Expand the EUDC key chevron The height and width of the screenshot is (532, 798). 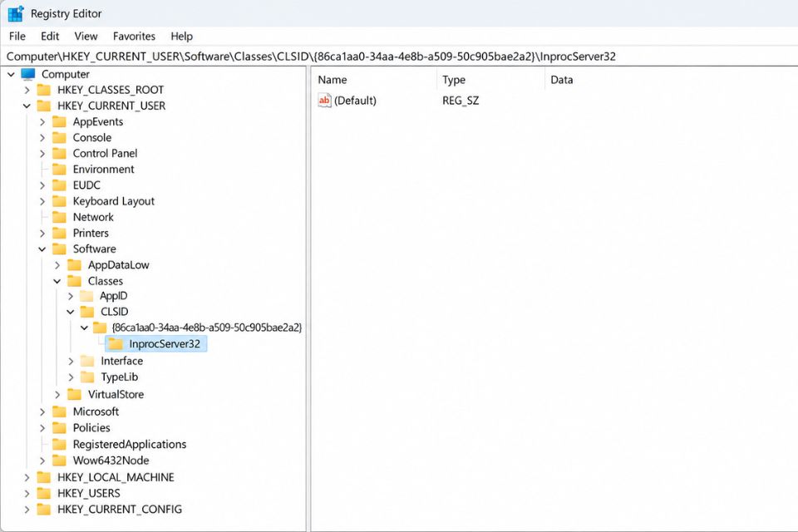pos(42,185)
